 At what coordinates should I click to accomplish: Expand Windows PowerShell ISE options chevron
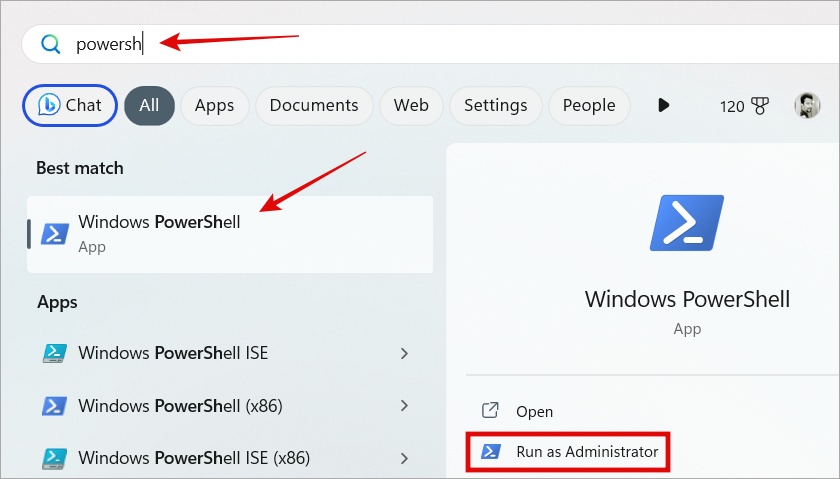pos(404,353)
